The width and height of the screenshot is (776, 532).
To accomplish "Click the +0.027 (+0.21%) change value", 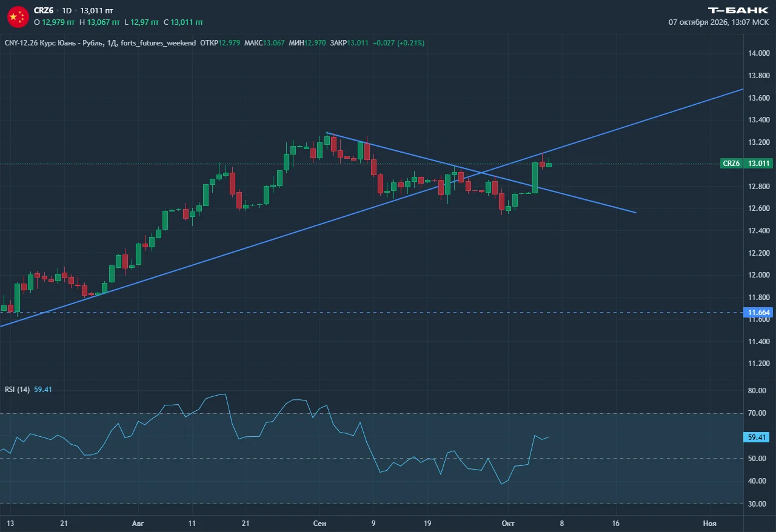I will (399, 43).
